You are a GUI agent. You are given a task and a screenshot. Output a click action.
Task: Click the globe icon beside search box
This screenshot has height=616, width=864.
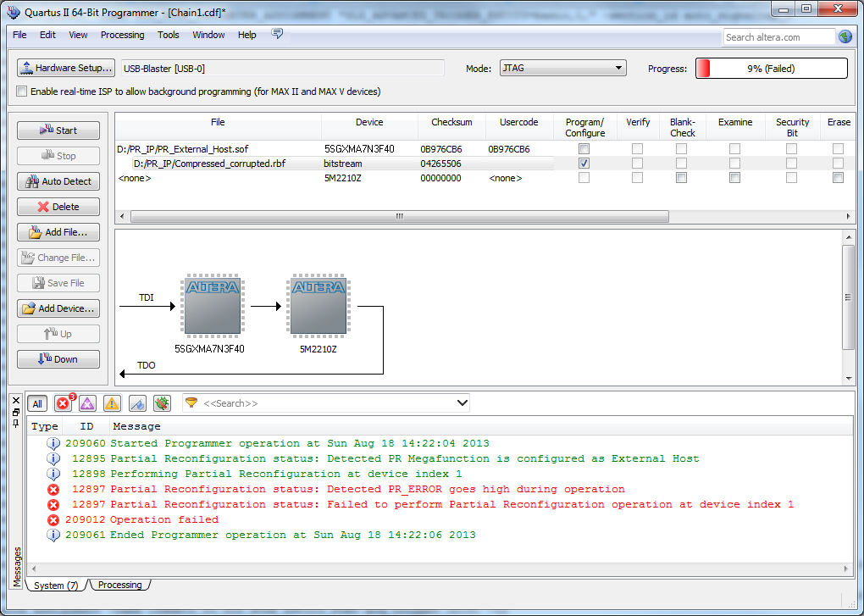click(x=845, y=36)
